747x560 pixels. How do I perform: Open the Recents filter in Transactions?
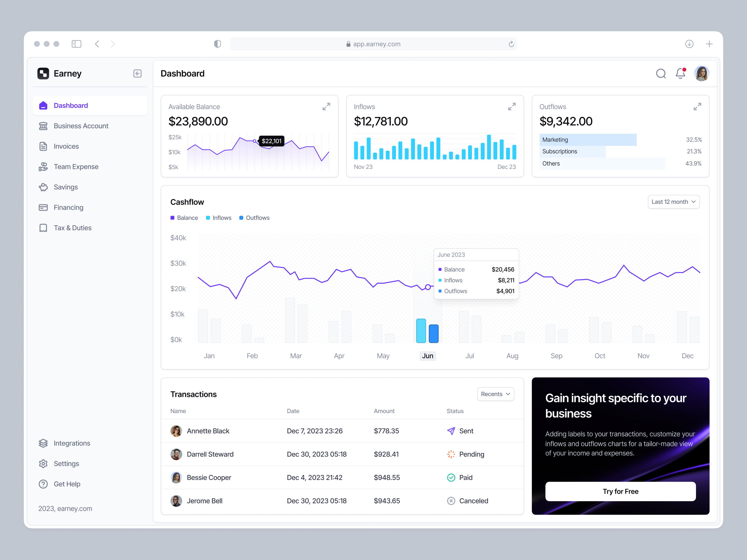coord(496,394)
